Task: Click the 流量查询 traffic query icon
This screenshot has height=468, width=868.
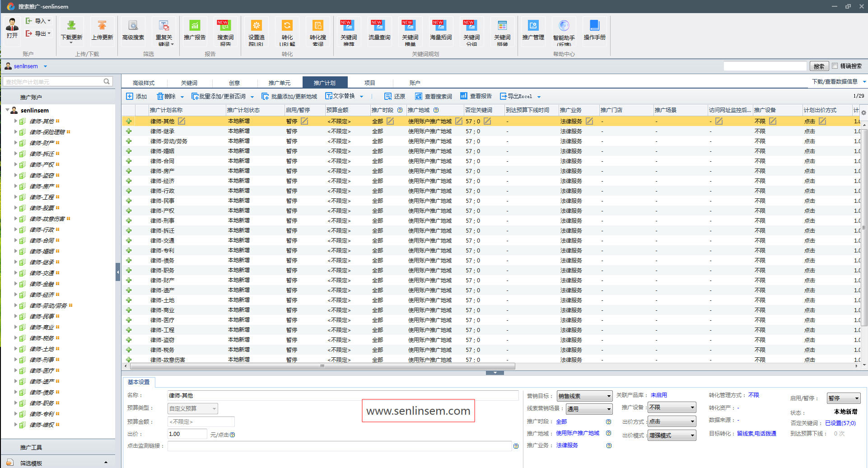Action: point(379,26)
